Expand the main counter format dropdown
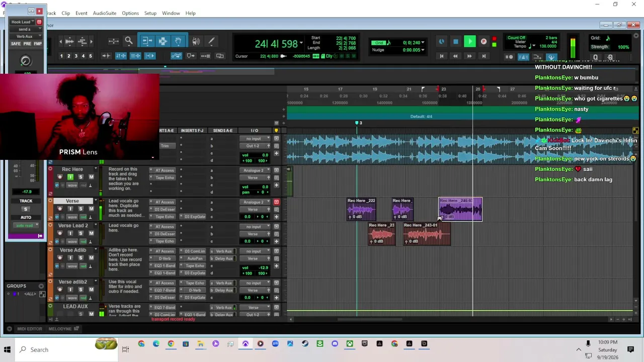This screenshot has height=362, width=644. (x=301, y=43)
